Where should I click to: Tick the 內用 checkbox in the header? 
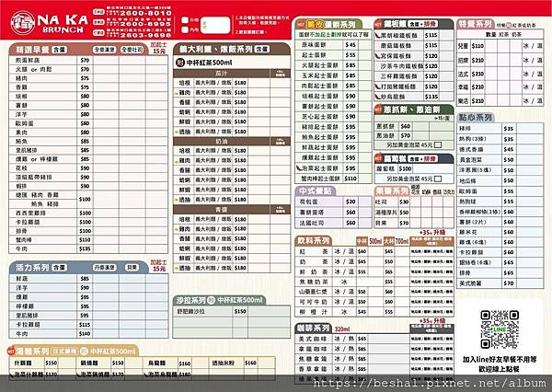(x=185, y=30)
